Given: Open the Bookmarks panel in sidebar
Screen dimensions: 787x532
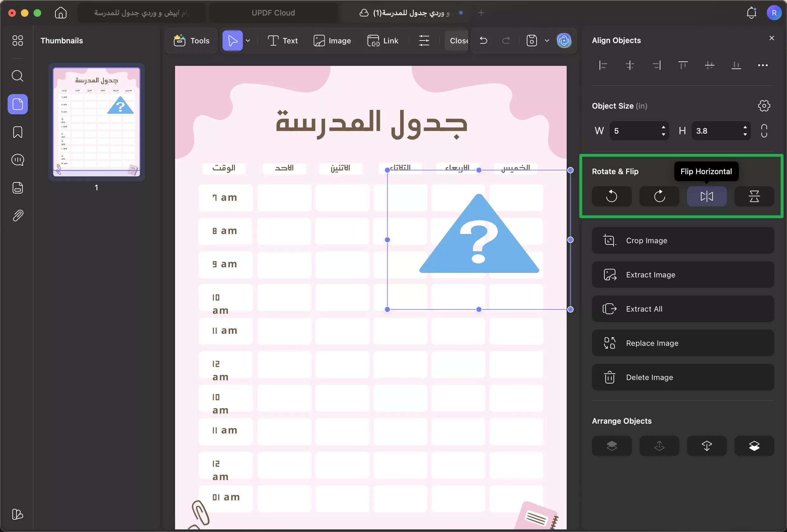Looking at the screenshot, I should pyautogui.click(x=18, y=132).
